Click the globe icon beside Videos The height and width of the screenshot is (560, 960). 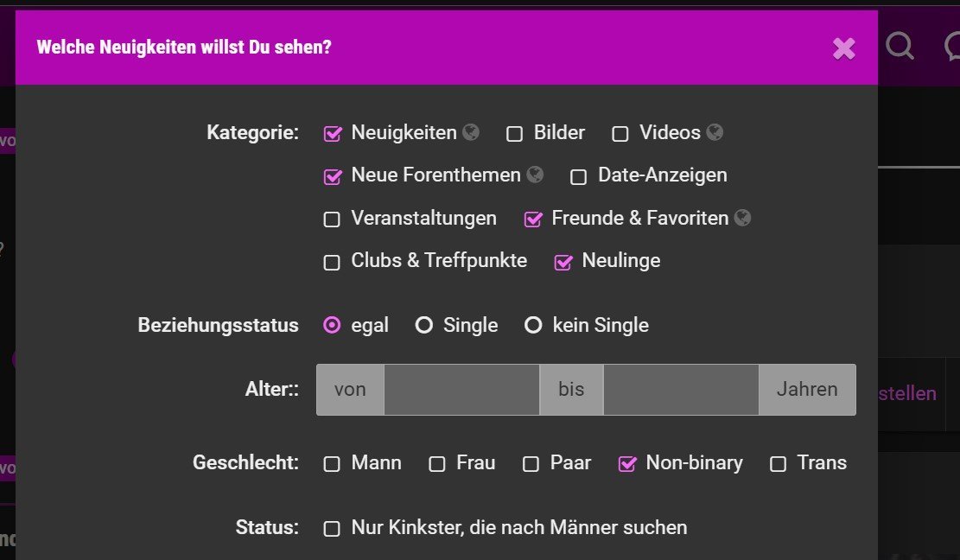coord(715,132)
